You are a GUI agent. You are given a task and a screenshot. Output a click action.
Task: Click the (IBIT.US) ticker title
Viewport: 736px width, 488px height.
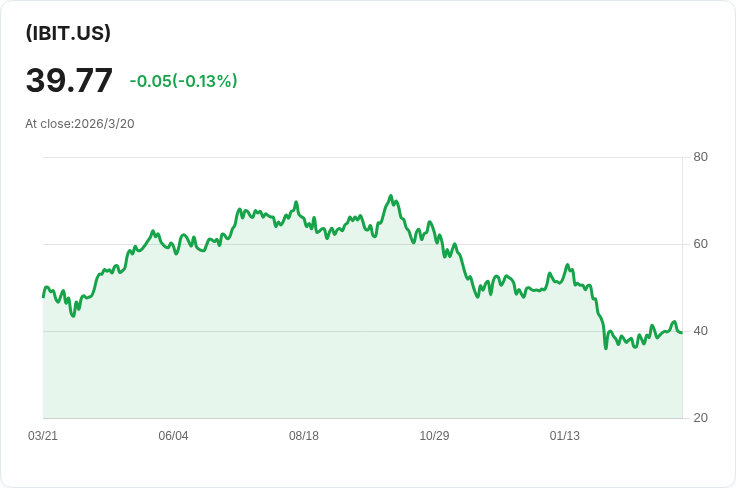68,33
